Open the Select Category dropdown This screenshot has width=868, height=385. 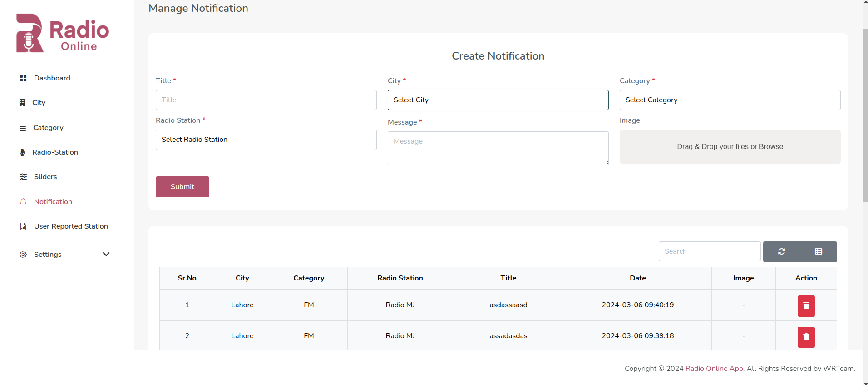tap(730, 100)
